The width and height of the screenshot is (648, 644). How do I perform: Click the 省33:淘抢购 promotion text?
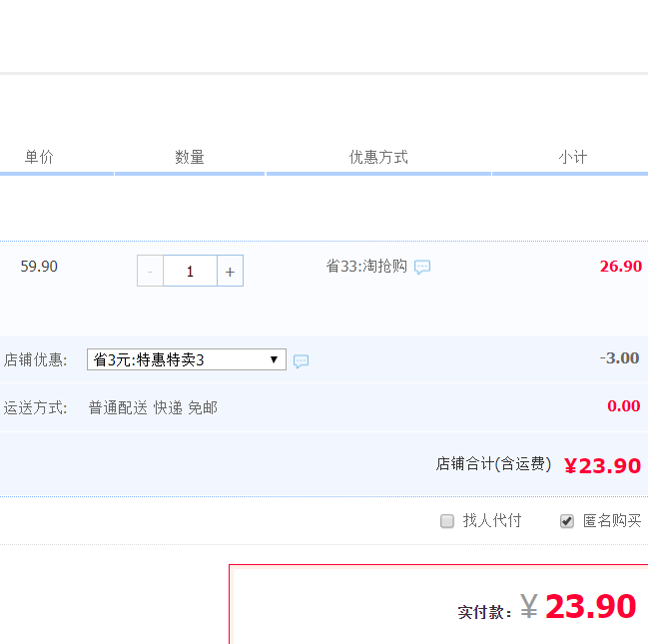366,267
